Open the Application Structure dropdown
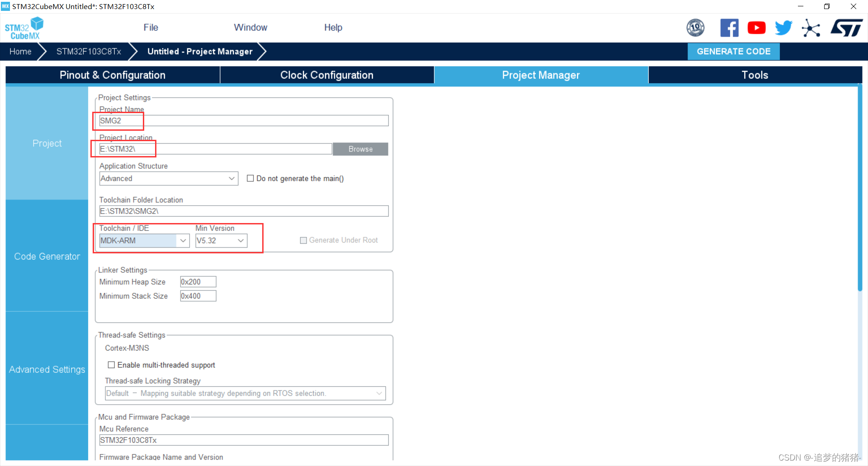The image size is (868, 466). pyautogui.click(x=169, y=178)
